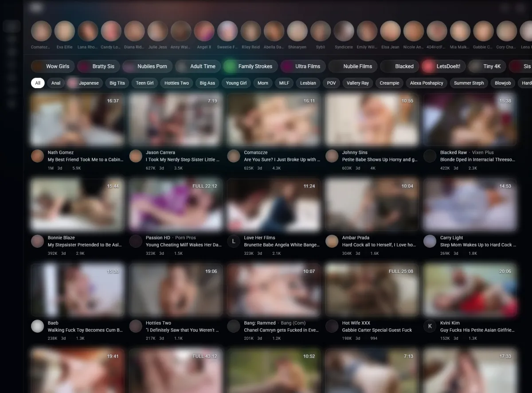
Task: Click the Love Her Films 'L' avatar
Action: coord(234,241)
